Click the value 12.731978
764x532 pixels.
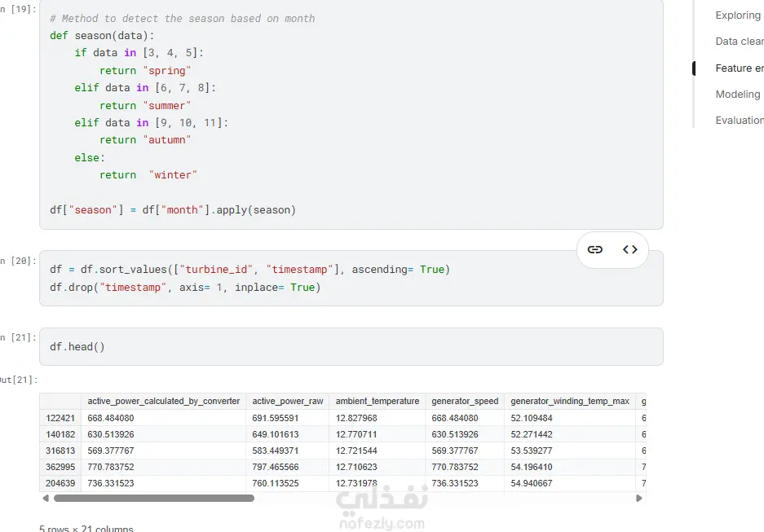(356, 483)
